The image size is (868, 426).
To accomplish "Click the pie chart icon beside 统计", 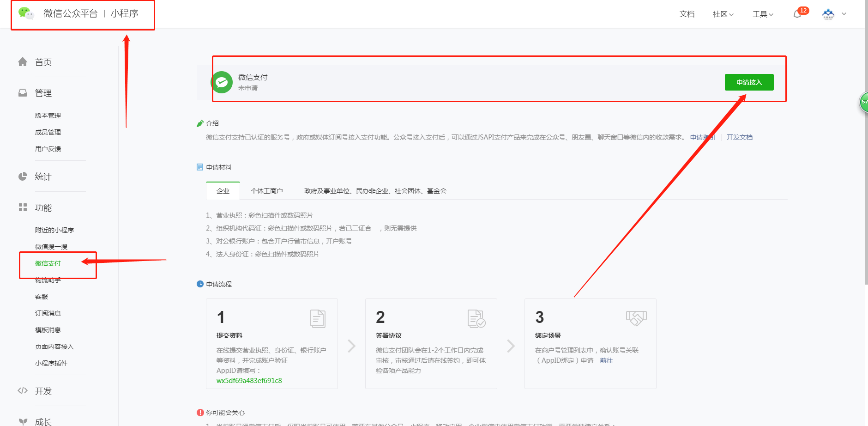I will 23,176.
